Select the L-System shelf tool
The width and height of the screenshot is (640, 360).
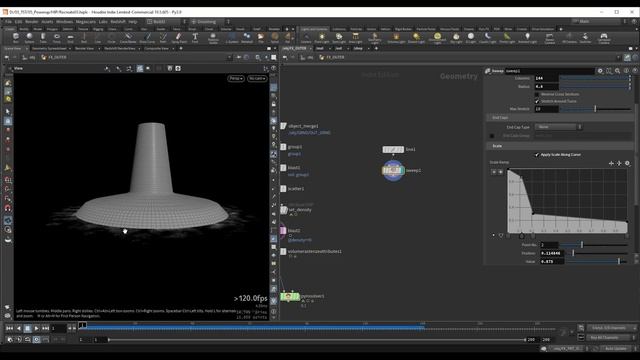(x=232, y=38)
